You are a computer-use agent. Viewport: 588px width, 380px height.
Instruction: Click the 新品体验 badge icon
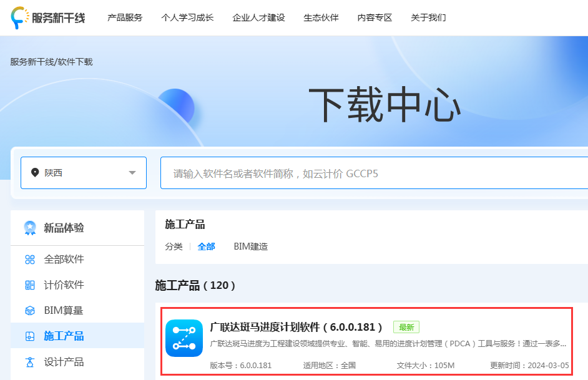[x=30, y=228]
